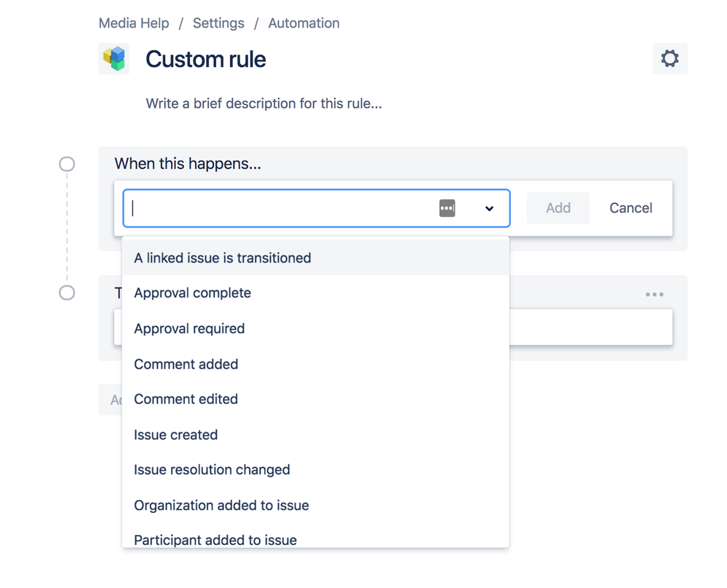
Task: Click the lower timeline circle marker
Action: click(67, 293)
